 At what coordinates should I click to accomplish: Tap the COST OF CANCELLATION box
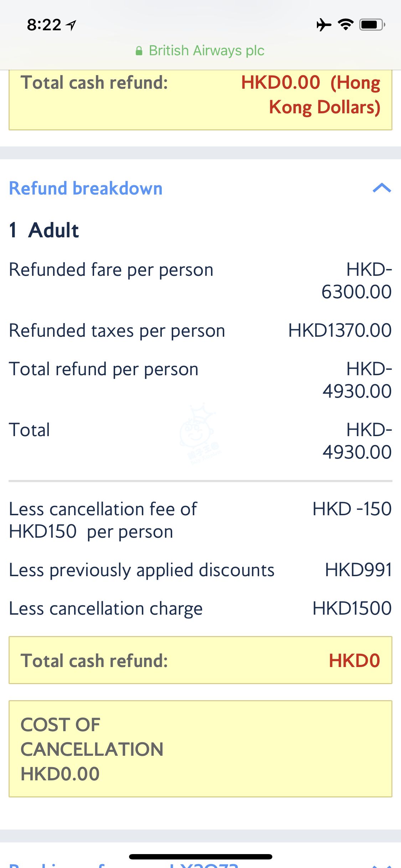(x=200, y=749)
